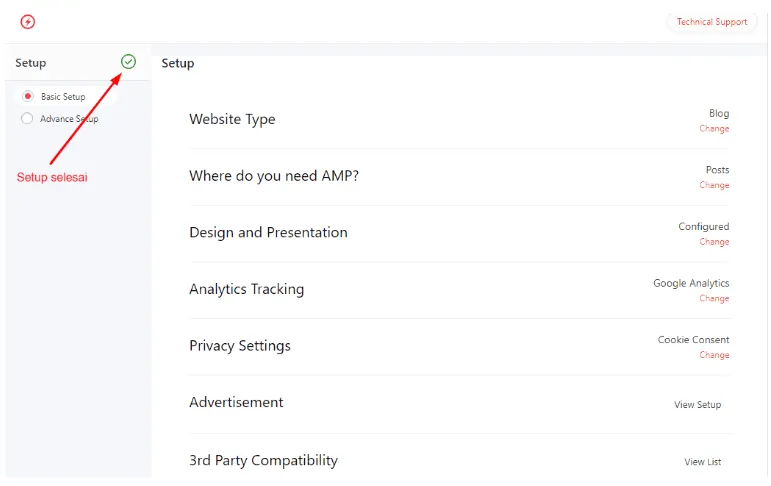The height and width of the screenshot is (486, 771).
Task: Click the Analytics Tracking heading
Action: click(x=246, y=289)
